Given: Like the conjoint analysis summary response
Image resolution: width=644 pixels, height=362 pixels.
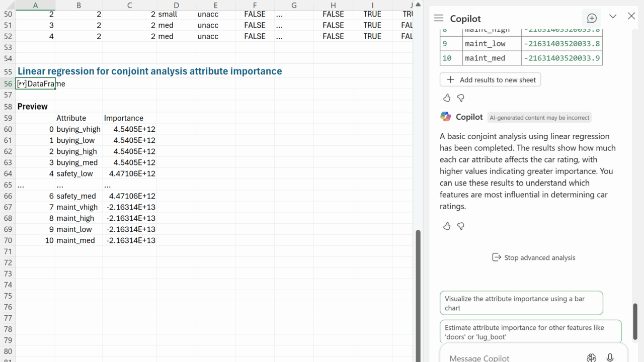Looking at the screenshot, I should (447, 226).
